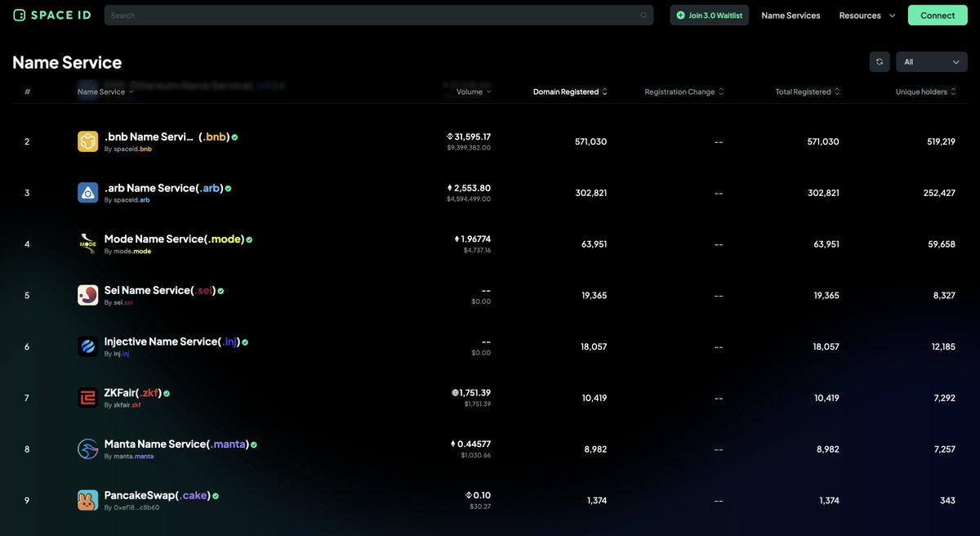980x536 pixels.
Task: Sort by Domain Registered column
Action: point(570,92)
